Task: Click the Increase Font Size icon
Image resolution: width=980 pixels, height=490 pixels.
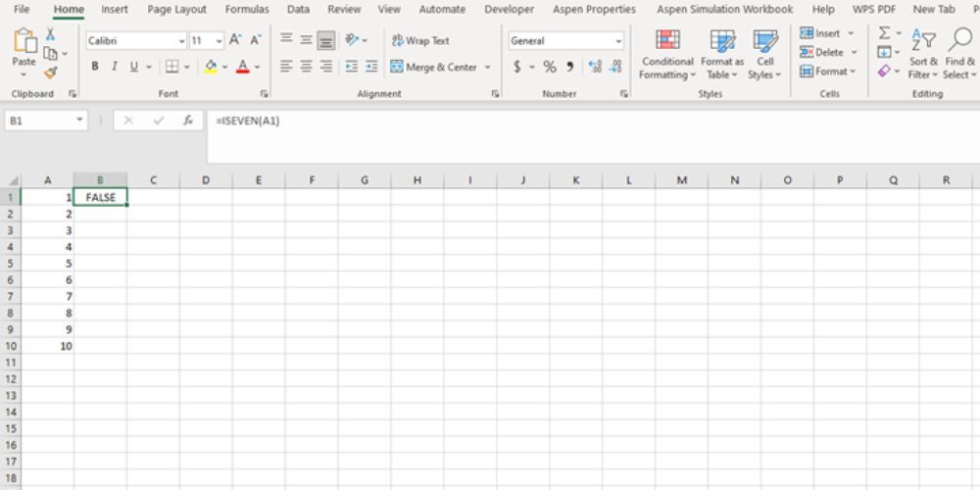Action: click(x=235, y=40)
